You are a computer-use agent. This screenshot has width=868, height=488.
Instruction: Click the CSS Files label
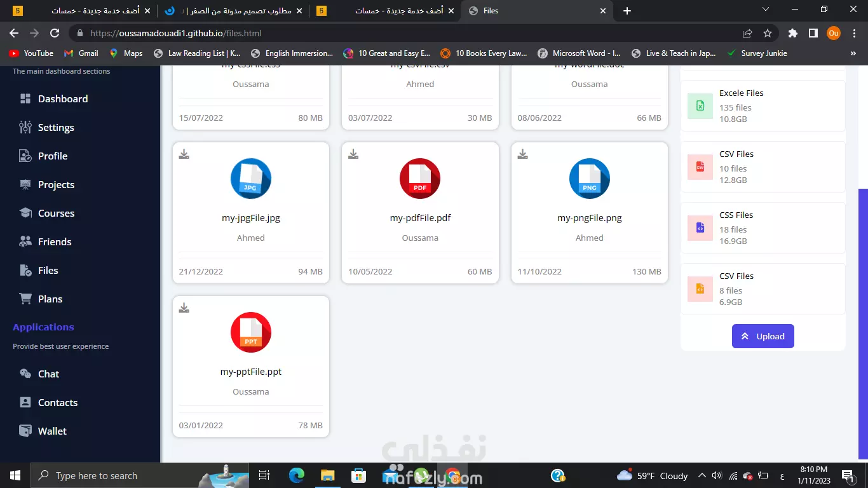(x=736, y=215)
